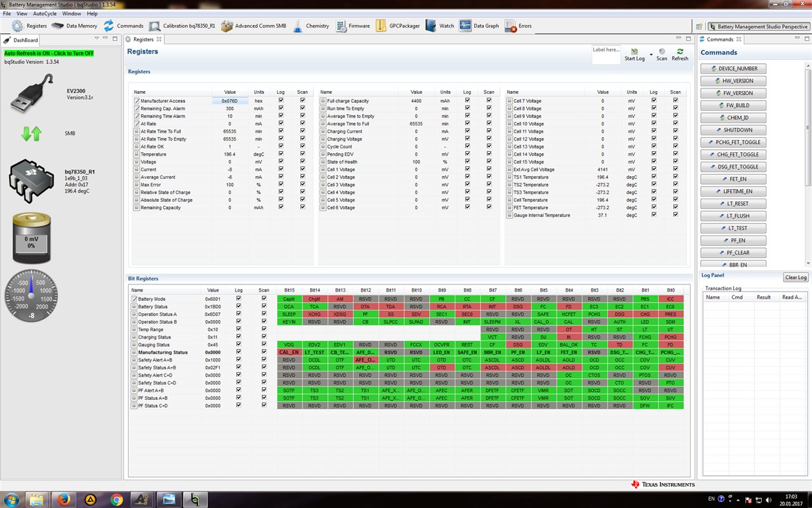Open the Chemistry tool
812x508 pixels.
coord(310,26)
